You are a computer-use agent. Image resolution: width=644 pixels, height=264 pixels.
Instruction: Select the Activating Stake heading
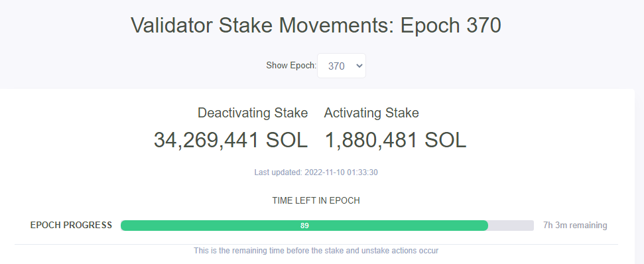click(371, 113)
